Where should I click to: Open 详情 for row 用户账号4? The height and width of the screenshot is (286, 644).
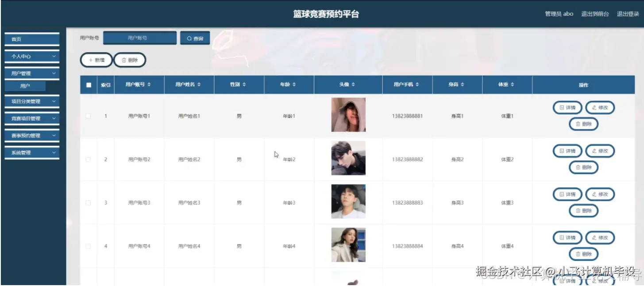click(x=567, y=237)
